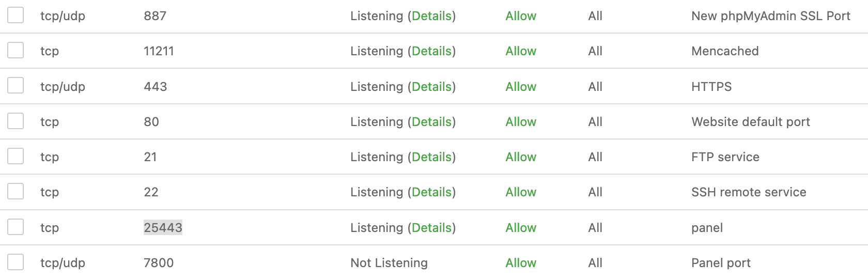Select the Memcached port 11211 checkbox
The width and height of the screenshot is (868, 279).
pyautogui.click(x=16, y=51)
